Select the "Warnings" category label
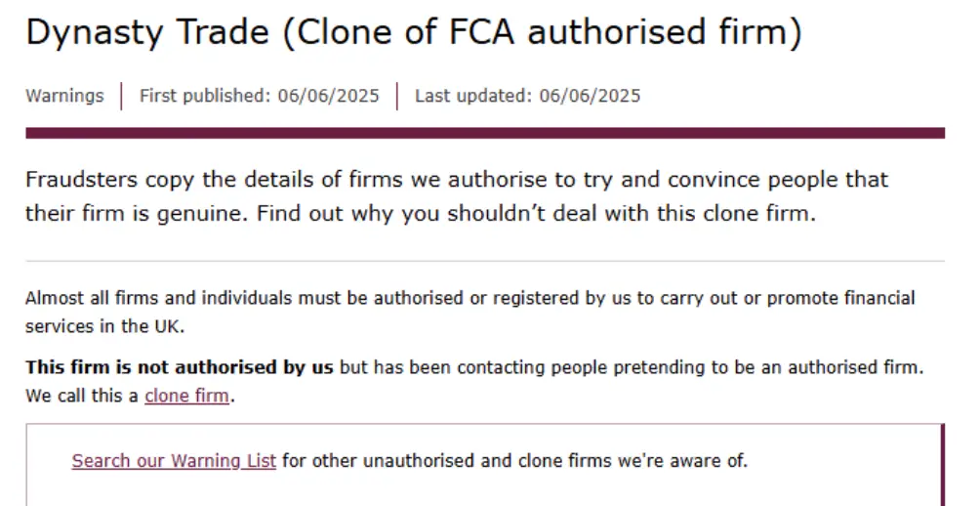The height and width of the screenshot is (506, 980). point(64,96)
